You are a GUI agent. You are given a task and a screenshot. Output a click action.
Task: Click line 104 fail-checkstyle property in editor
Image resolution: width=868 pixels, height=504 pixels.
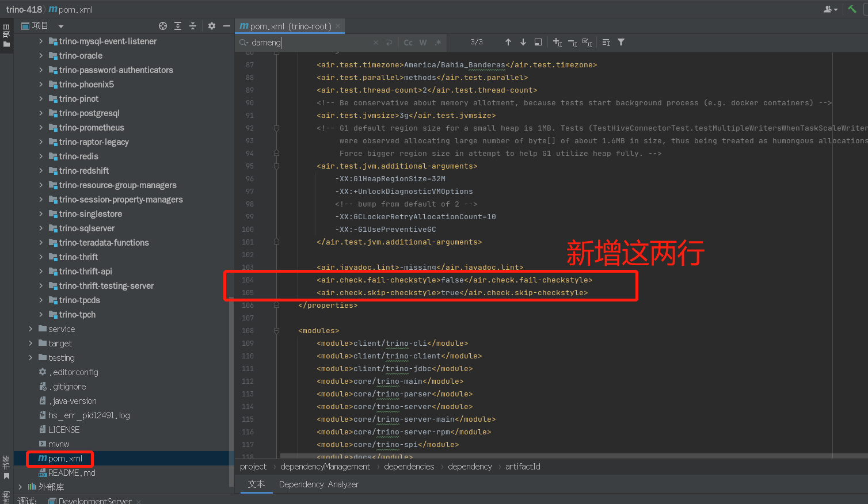[454, 280]
